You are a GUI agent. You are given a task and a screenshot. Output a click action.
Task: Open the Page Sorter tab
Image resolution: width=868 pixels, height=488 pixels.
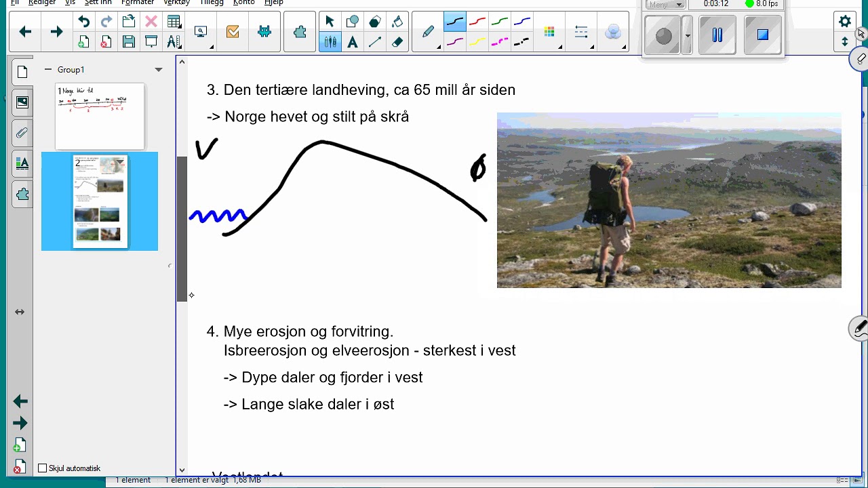tap(22, 73)
